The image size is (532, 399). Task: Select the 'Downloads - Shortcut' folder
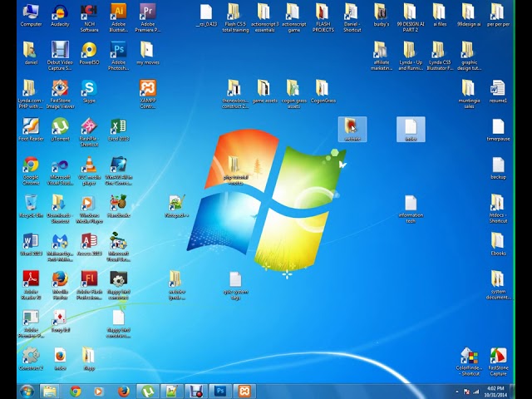[x=60, y=209]
